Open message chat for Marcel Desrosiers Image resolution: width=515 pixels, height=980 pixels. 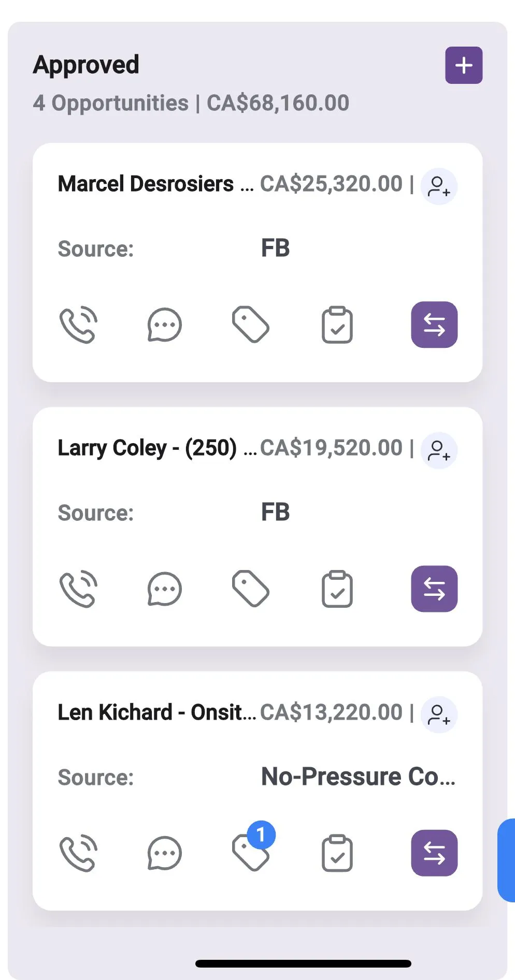tap(164, 325)
